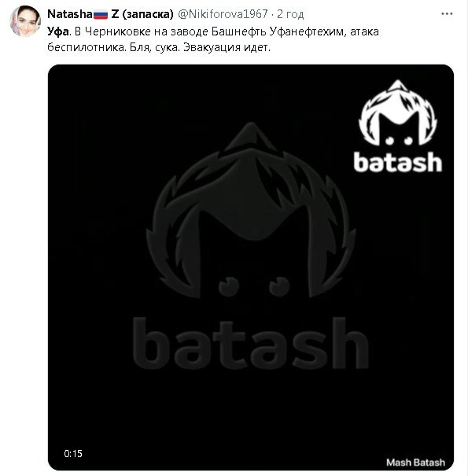The height and width of the screenshot is (476, 468).
Task: Open the tweet timestamp '2 год'
Action: (290, 14)
